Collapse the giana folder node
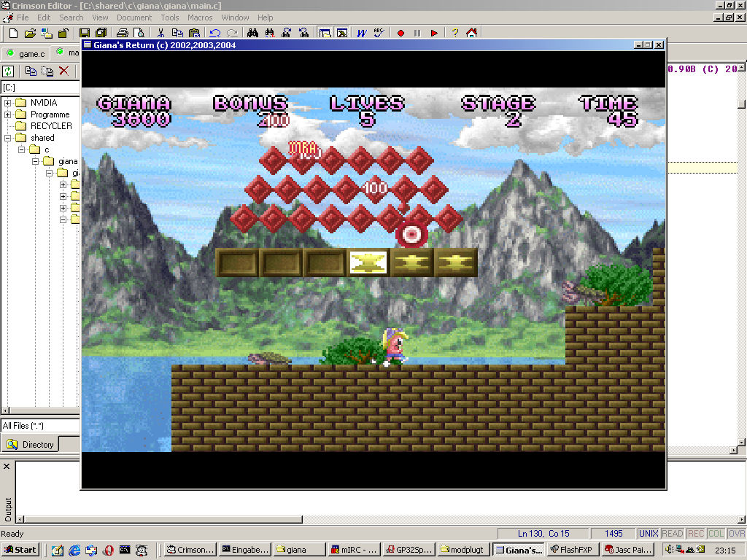 click(x=35, y=161)
